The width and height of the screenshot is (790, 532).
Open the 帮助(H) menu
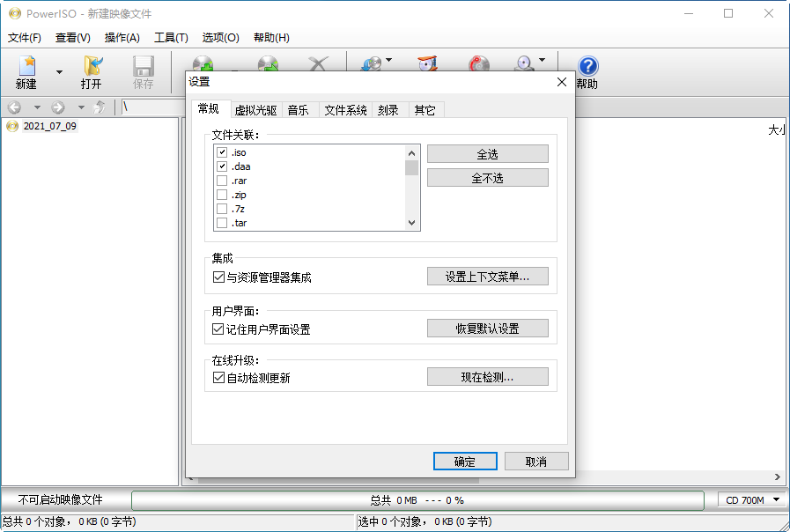point(271,38)
